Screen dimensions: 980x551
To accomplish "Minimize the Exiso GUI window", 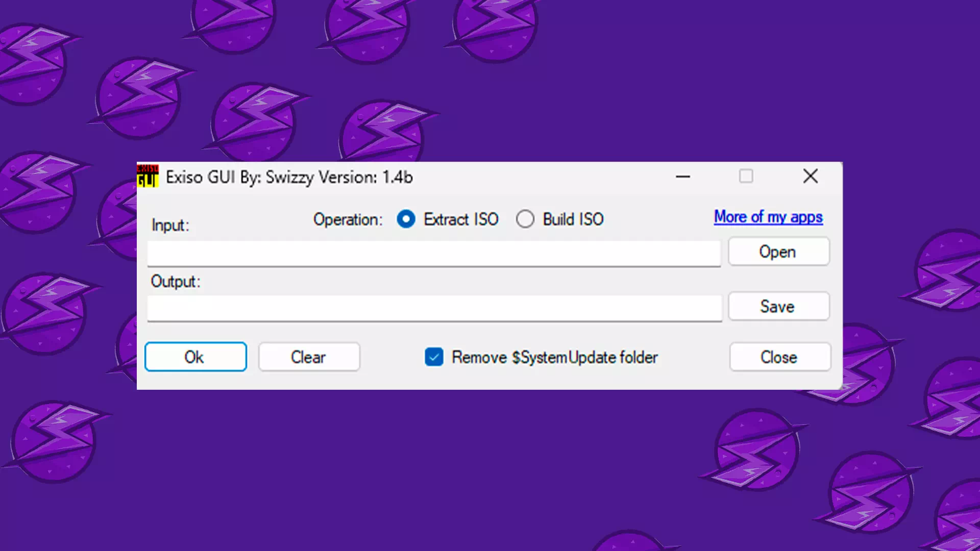I will point(683,177).
